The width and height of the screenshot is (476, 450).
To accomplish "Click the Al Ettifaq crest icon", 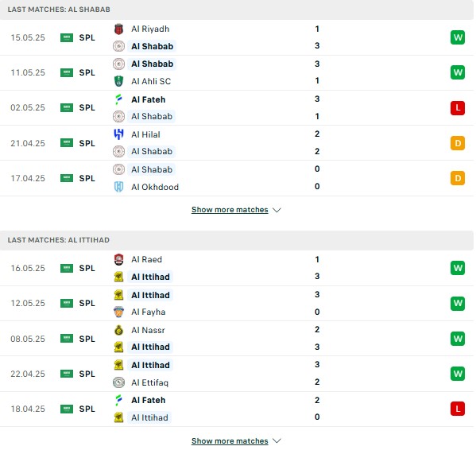I will point(118,382).
